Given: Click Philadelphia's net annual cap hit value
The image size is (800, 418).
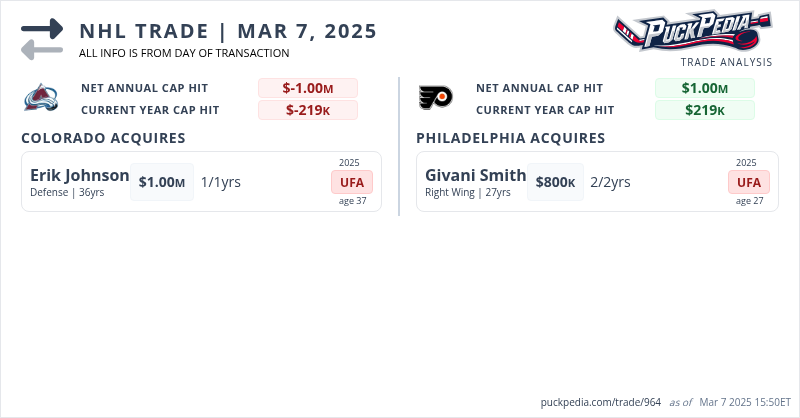Looking at the screenshot, I should point(704,88).
